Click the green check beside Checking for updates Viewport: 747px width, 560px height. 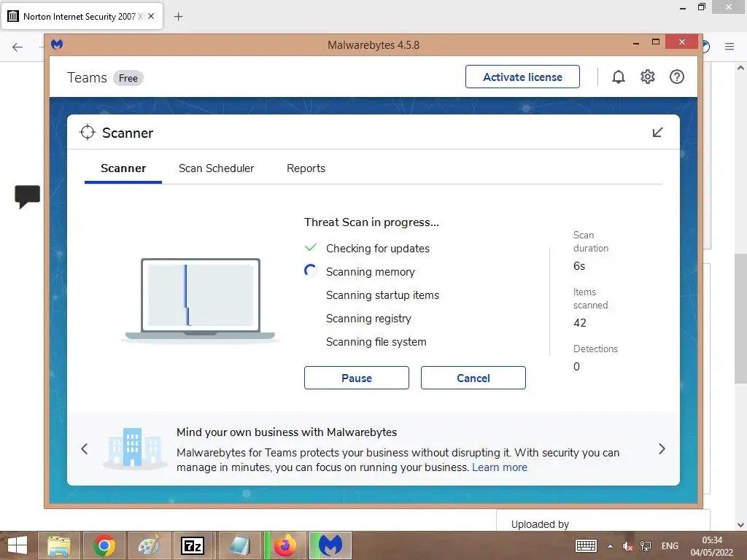311,248
